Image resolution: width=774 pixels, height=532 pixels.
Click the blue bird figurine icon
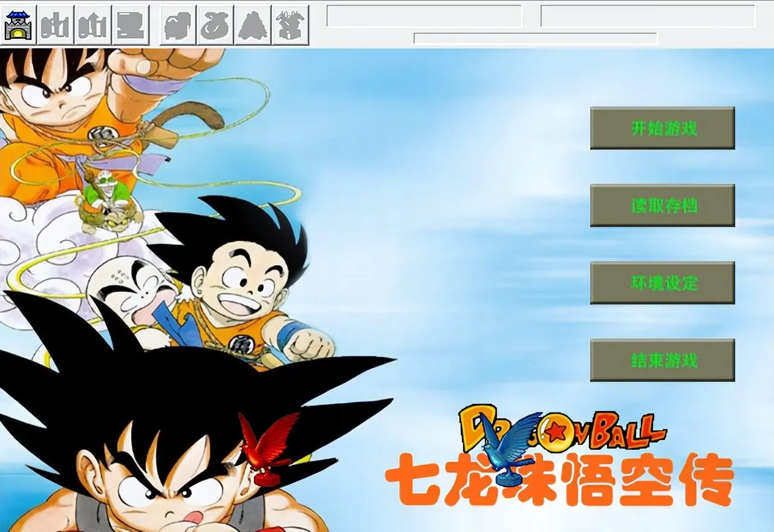click(x=511, y=449)
